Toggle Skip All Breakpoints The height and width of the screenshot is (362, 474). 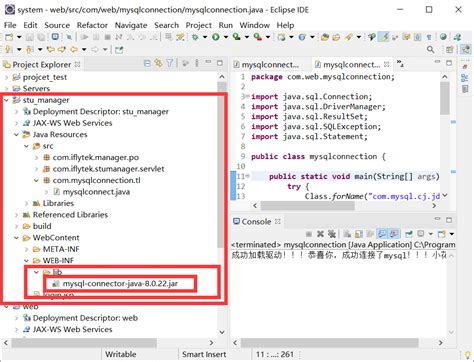69,37
